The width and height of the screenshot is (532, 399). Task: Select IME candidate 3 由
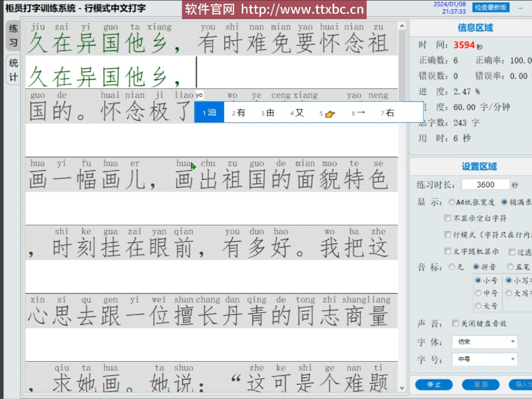[267, 113]
